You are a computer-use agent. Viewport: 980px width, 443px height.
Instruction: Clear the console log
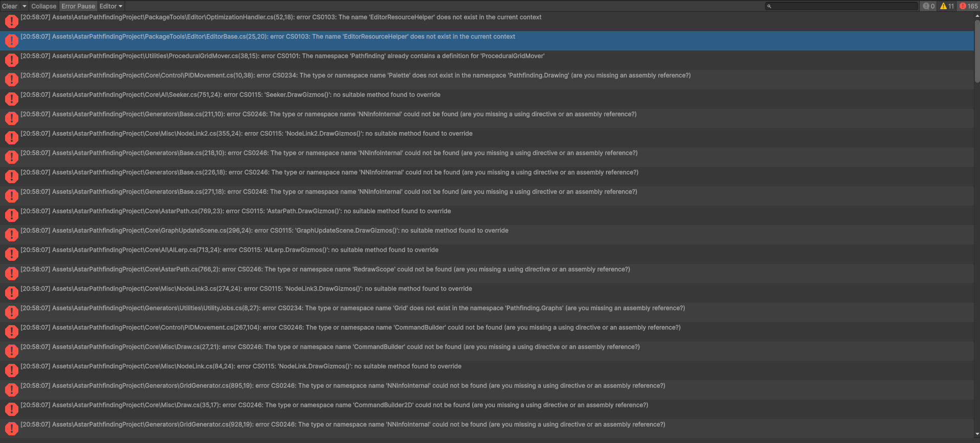point(10,6)
